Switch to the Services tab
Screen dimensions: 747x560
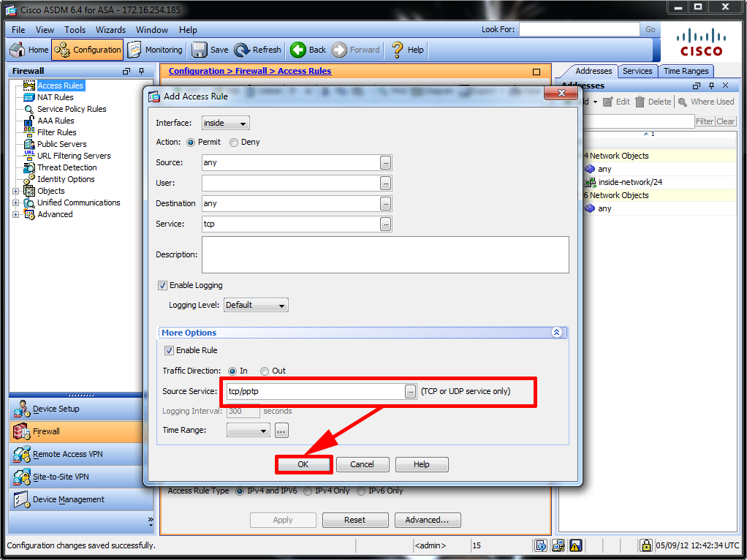click(x=637, y=71)
